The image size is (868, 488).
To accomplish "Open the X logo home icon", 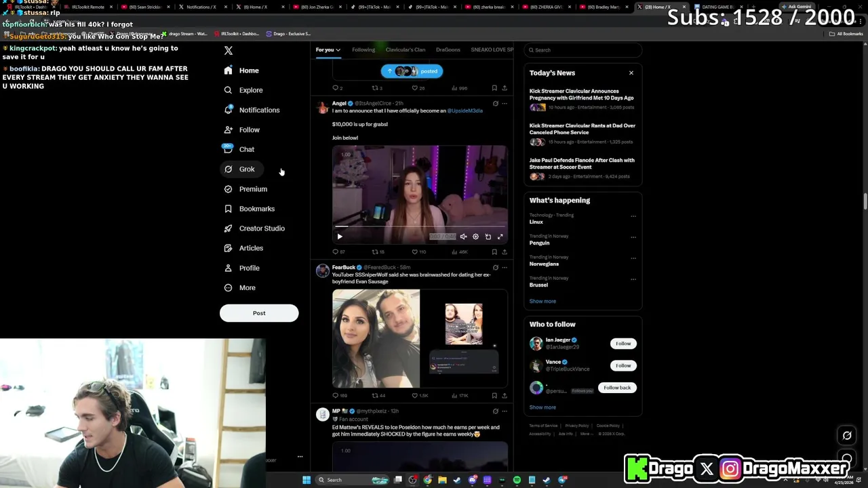I will coord(229,51).
